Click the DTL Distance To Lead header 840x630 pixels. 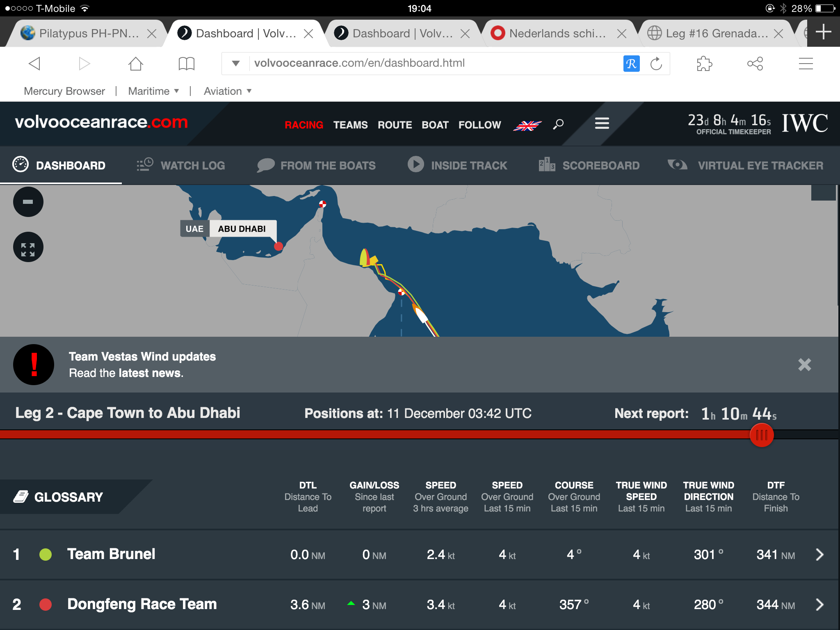pos(308,497)
